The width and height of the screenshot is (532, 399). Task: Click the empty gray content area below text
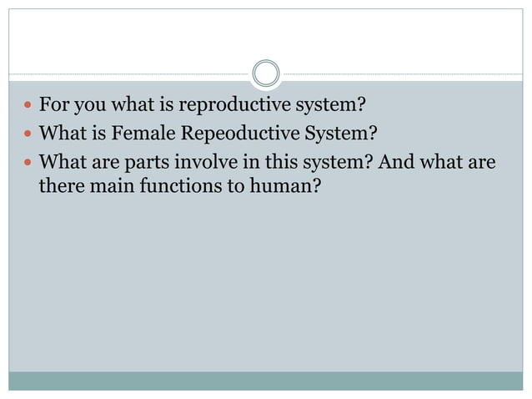266,282
